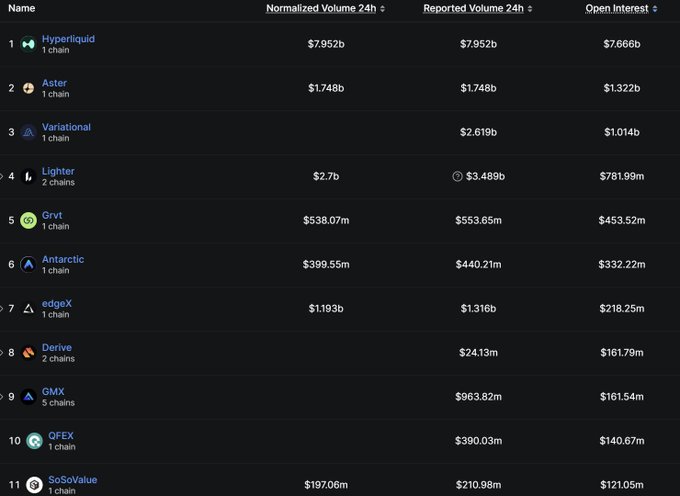Select Antarctic open interest $332.22m

[621, 264]
